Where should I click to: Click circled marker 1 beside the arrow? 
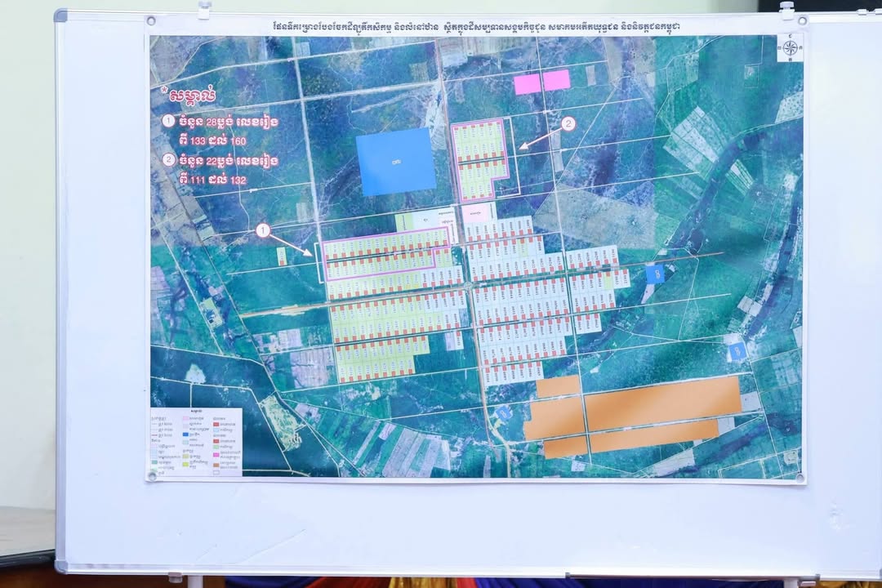263,231
